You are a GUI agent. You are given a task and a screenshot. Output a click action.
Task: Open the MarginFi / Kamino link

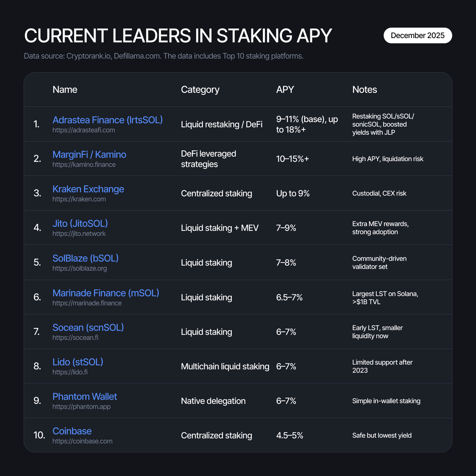tap(89, 154)
